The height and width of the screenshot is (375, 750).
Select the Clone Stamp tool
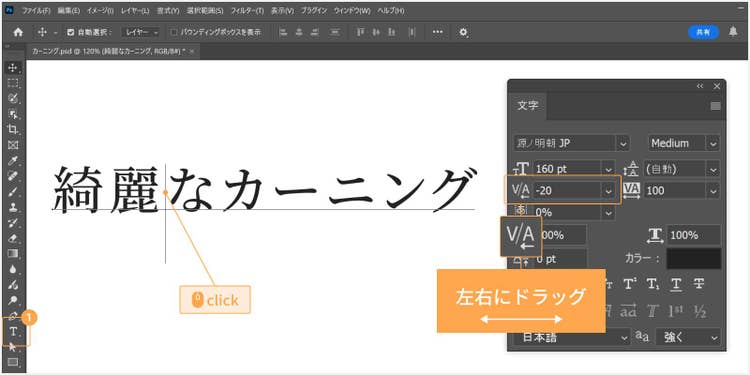pos(13,207)
